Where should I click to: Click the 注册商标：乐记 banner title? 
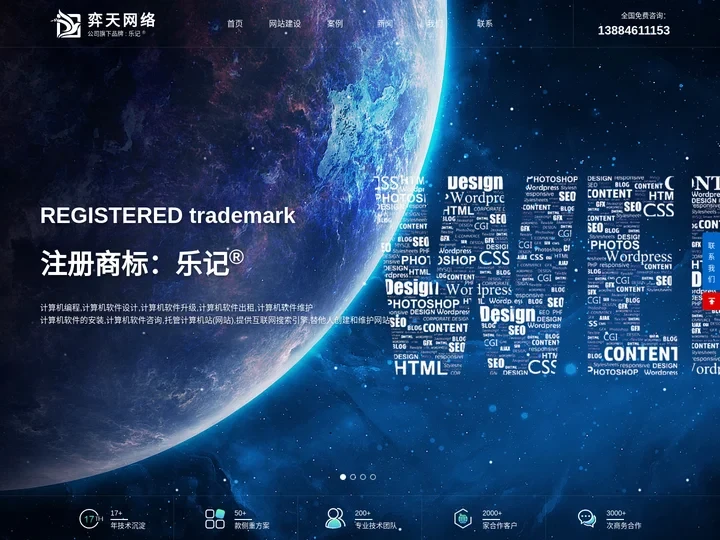pos(142,263)
